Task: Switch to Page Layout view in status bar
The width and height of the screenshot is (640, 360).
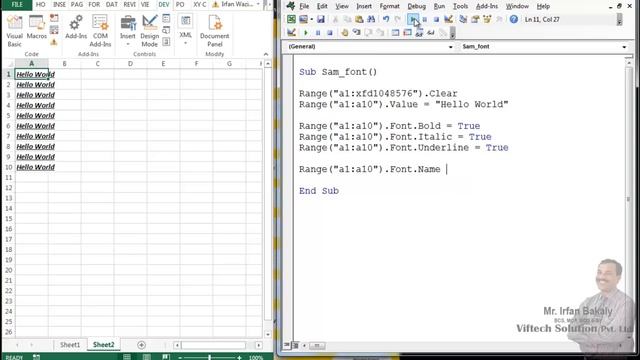Action: 147,357
